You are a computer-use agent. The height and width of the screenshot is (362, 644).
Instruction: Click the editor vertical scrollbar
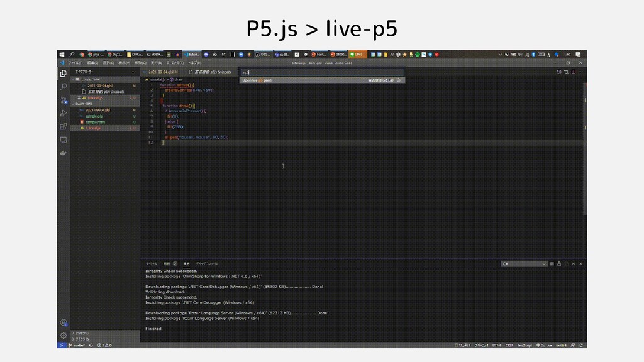585,148
